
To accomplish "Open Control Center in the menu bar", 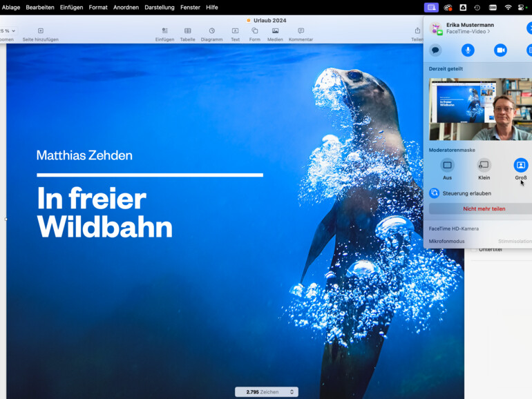I will [521, 8].
